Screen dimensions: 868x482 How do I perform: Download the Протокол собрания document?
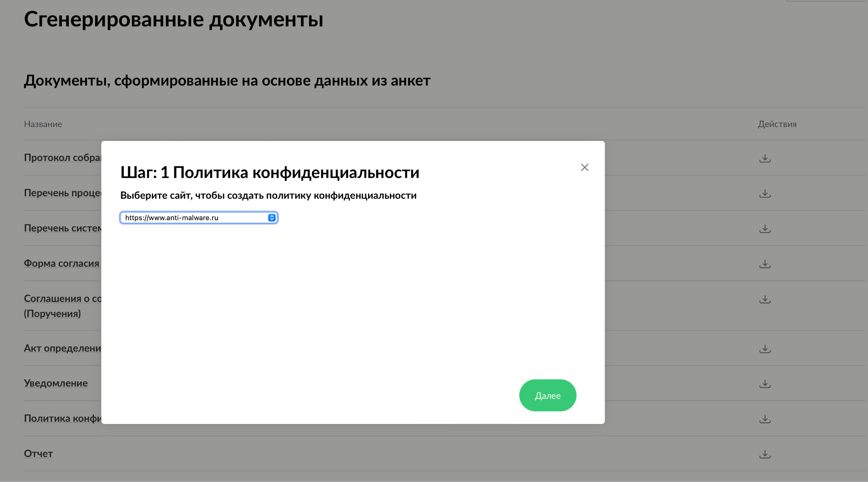765,158
